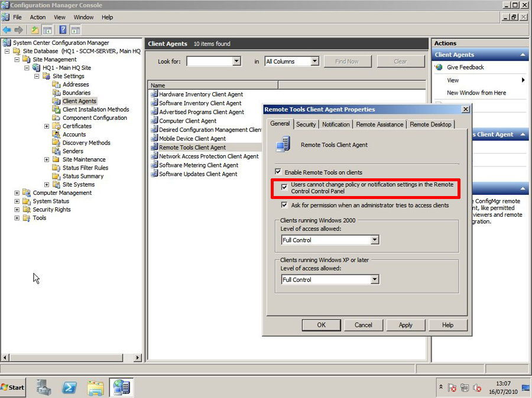Select Discovery Methods in the tree
The height and width of the screenshot is (398, 532).
coord(86,143)
